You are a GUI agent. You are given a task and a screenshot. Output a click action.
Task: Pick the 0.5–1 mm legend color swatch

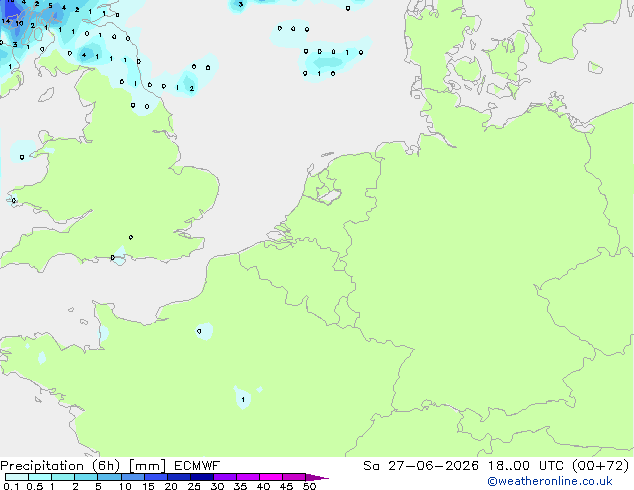(x=40, y=477)
